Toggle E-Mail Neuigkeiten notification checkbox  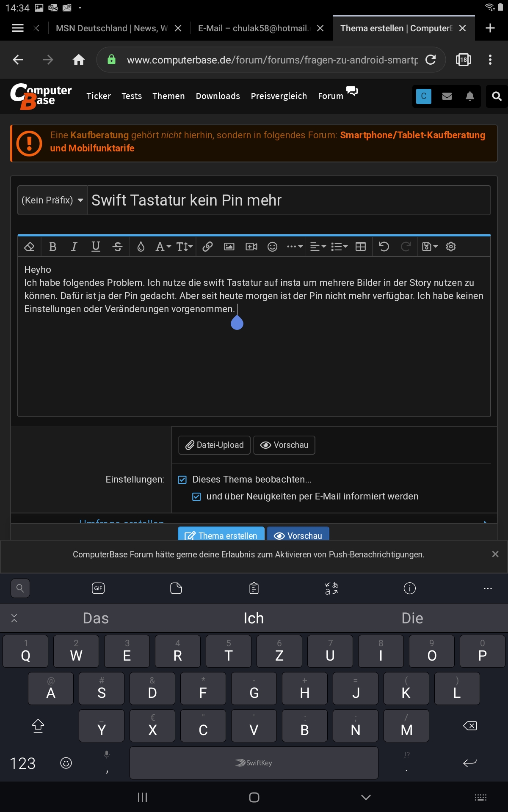[x=196, y=497]
